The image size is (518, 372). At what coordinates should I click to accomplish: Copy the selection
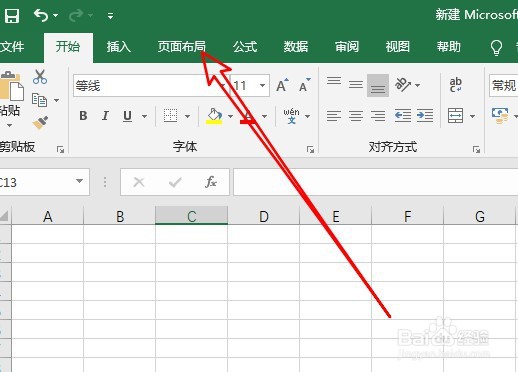tap(39, 100)
